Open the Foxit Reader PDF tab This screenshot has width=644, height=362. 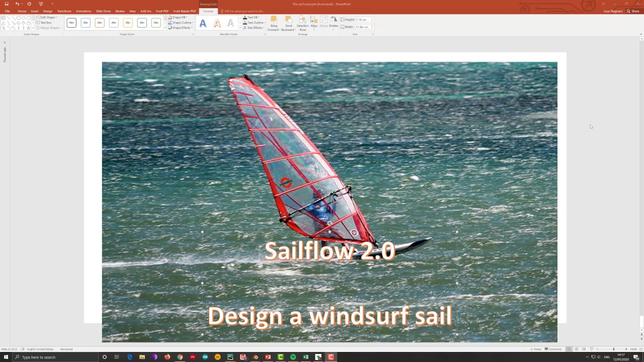click(185, 11)
